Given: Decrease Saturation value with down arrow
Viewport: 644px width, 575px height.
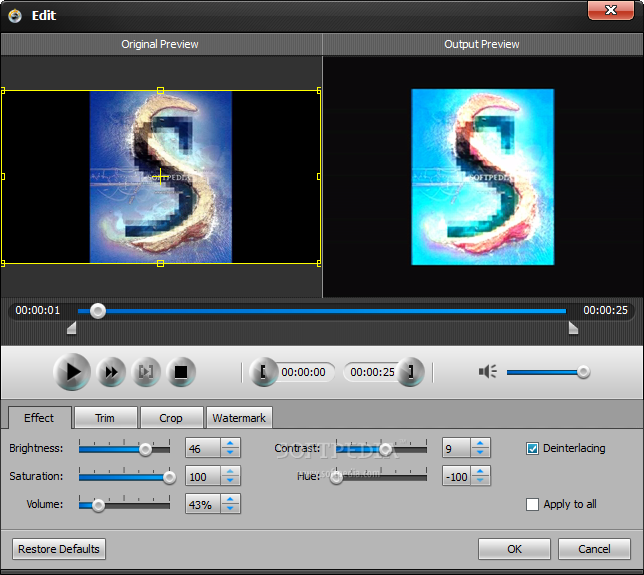Looking at the screenshot, I should coord(230,481).
